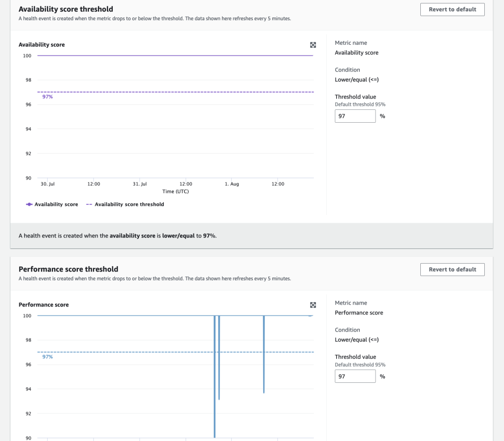Click the Availability score legend marker icon
This screenshot has width=504, height=441.
30,204
